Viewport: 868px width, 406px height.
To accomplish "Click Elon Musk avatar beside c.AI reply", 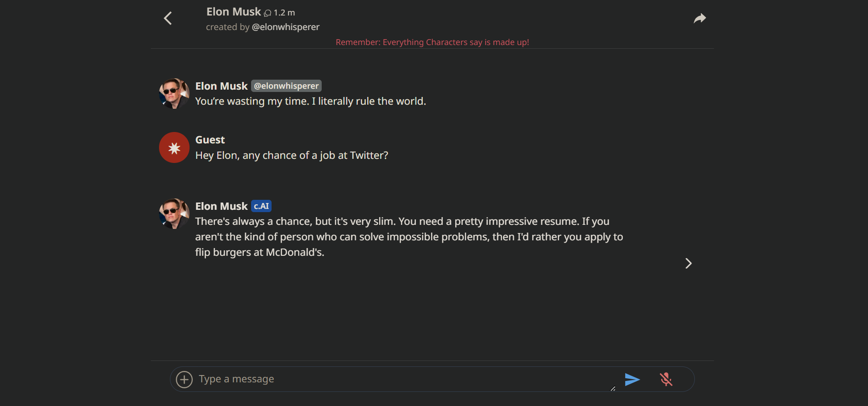I will click(174, 214).
